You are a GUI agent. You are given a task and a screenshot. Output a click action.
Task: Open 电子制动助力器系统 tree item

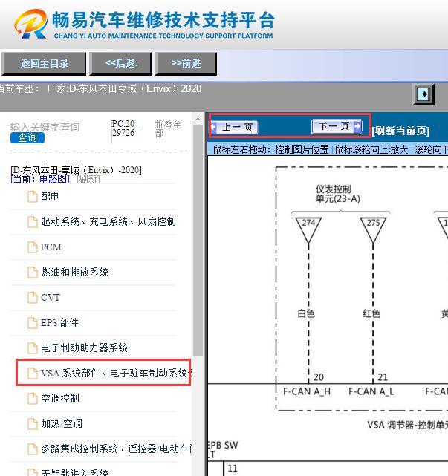[x=84, y=348]
